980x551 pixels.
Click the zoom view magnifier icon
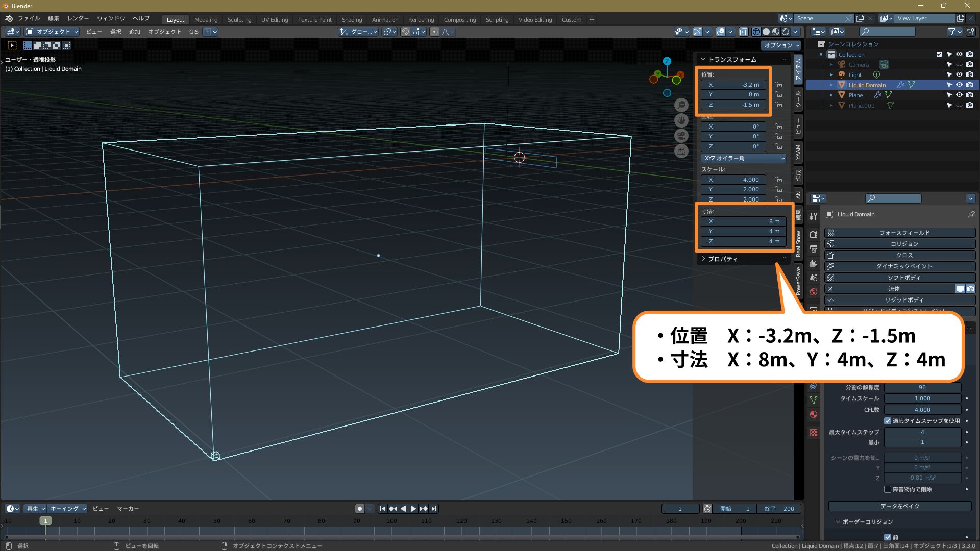tap(681, 105)
